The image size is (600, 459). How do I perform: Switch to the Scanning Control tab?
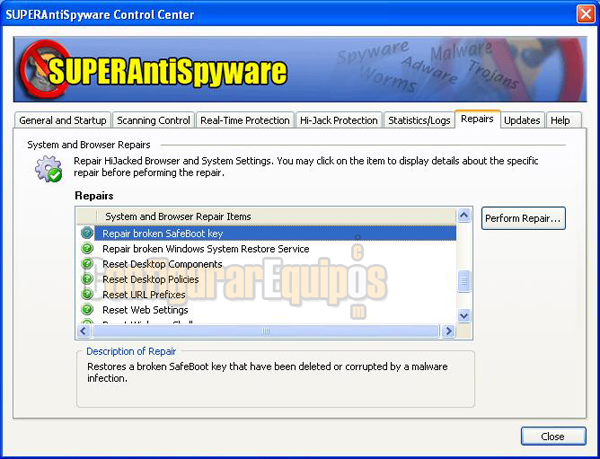[x=153, y=120]
